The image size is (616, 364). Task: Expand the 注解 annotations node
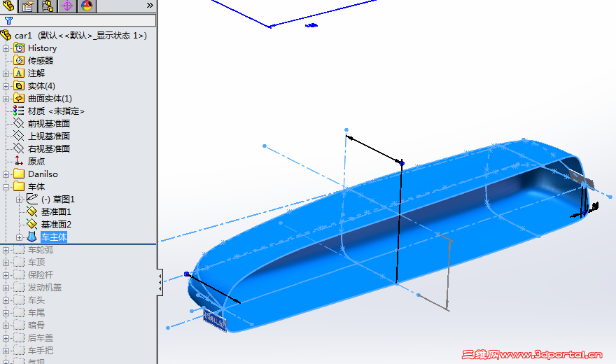pos(6,73)
